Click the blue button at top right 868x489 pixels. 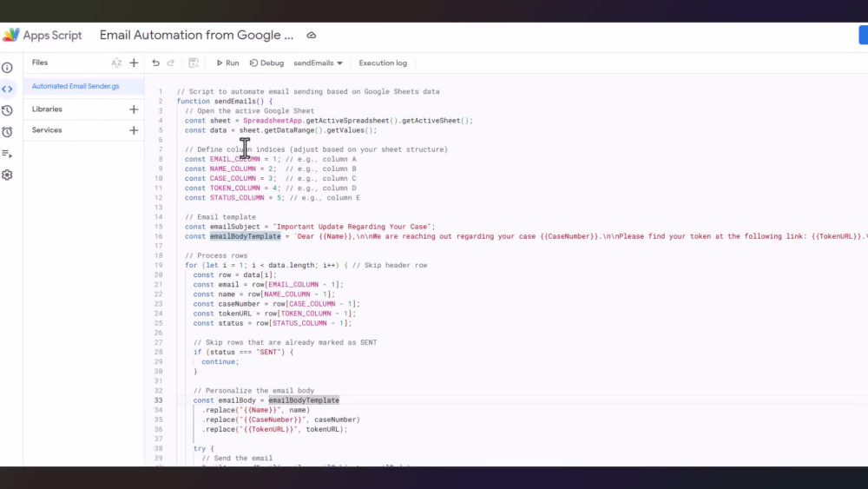[863, 35]
